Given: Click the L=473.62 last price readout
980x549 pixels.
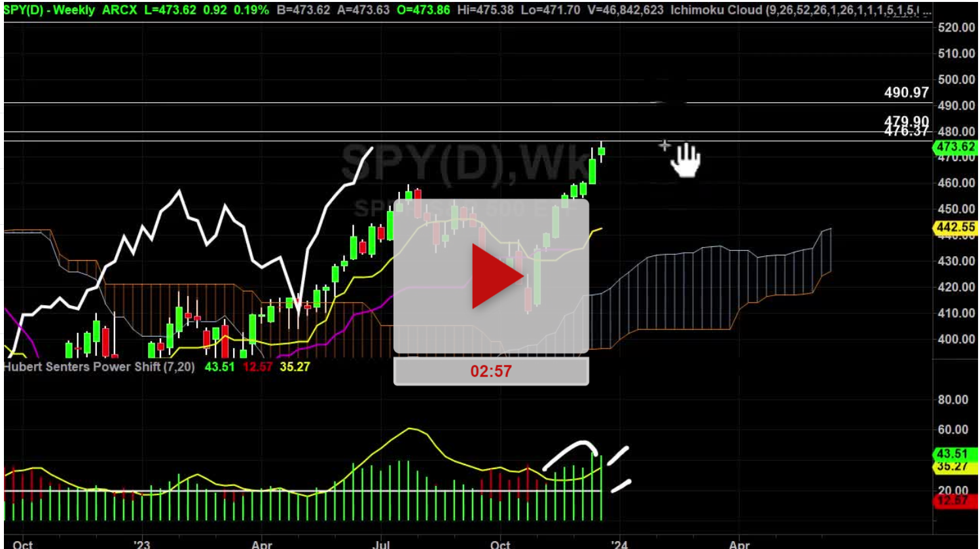Looking at the screenshot, I should (172, 10).
